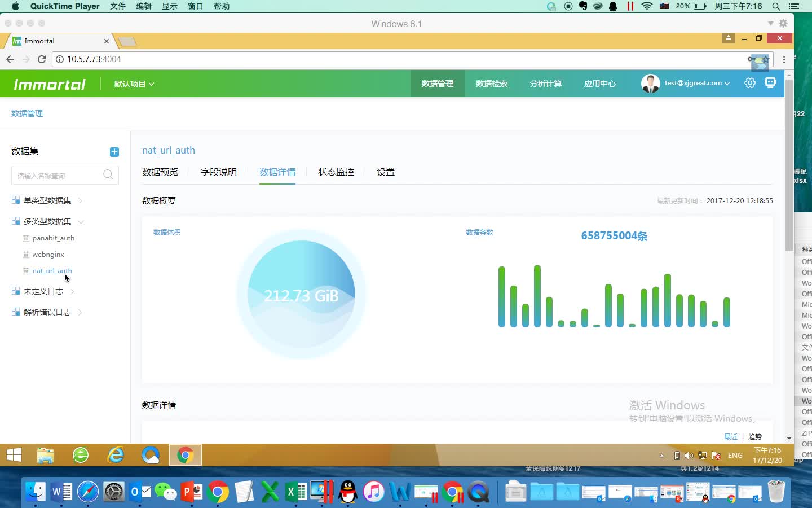Open the message icon in Immortal header

pos(770,83)
